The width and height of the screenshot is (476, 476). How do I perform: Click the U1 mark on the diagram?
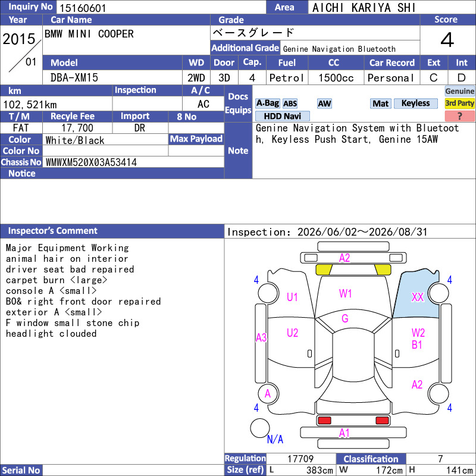click(292, 297)
